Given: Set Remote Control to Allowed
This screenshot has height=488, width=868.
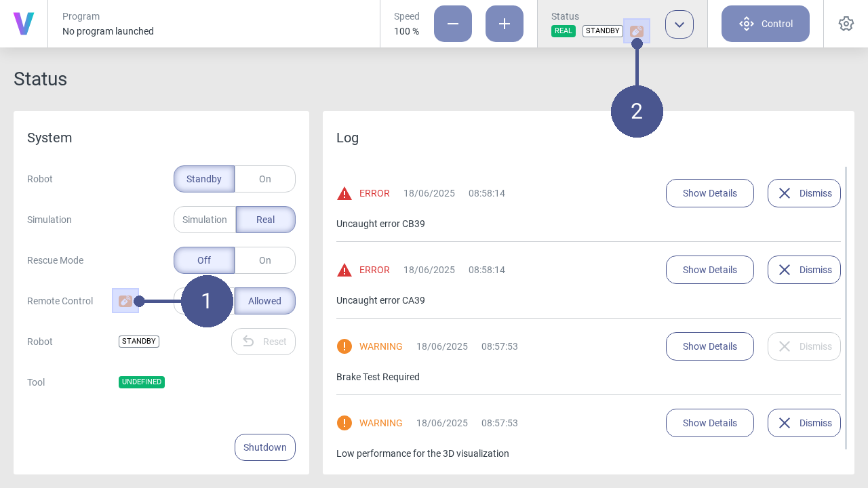Looking at the screenshot, I should [264, 301].
